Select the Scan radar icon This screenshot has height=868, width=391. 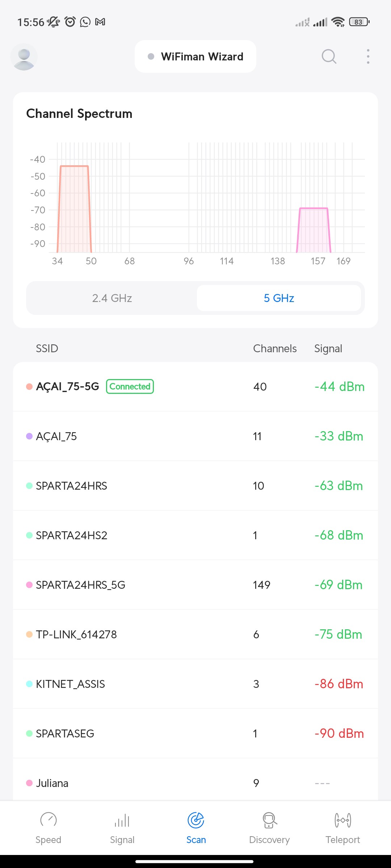pyautogui.click(x=196, y=820)
